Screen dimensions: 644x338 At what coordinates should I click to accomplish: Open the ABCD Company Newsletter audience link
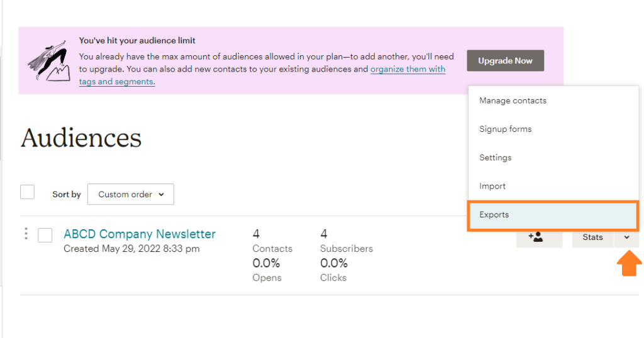139,234
